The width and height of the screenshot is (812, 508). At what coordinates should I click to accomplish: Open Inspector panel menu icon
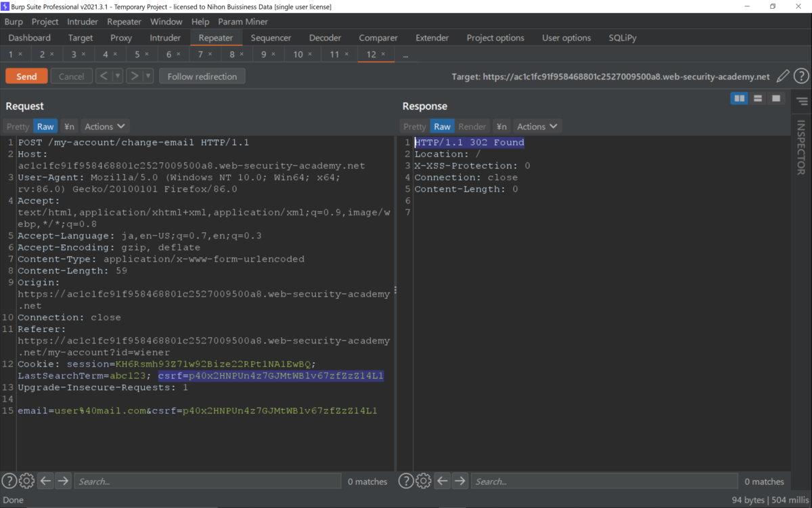802,102
